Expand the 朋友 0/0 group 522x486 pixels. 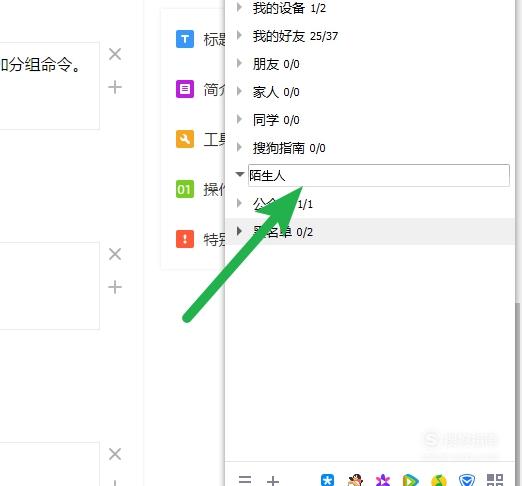pos(239,63)
